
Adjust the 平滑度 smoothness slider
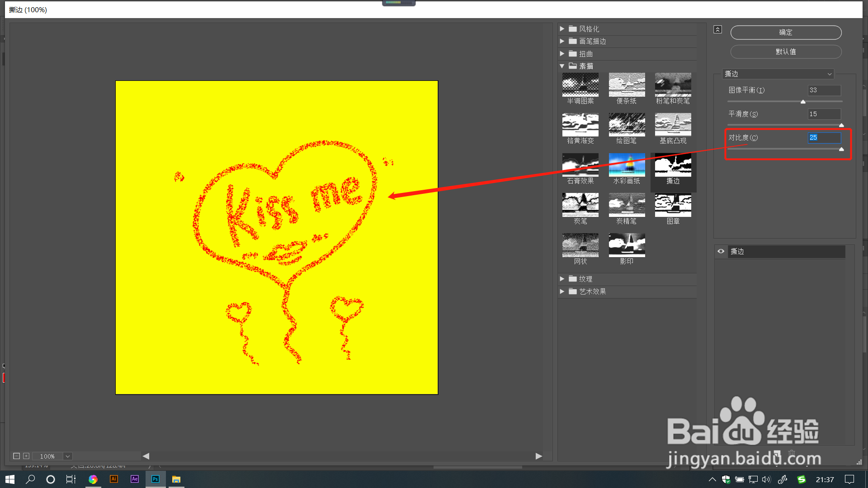(x=841, y=125)
